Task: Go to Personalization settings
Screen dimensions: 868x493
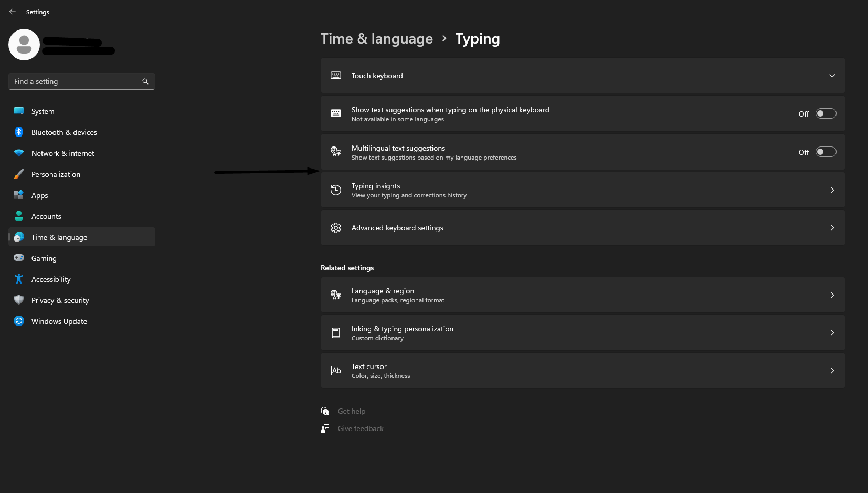Action: click(56, 174)
